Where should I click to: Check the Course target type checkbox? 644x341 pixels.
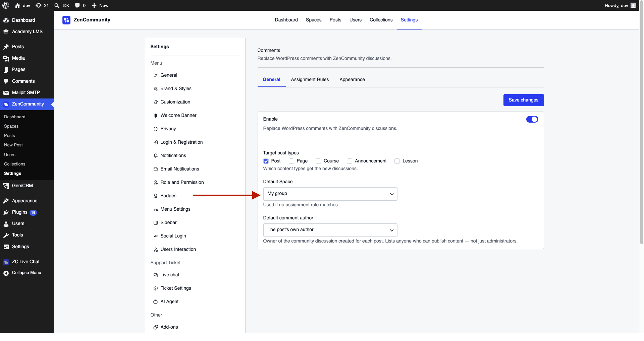[318, 161]
